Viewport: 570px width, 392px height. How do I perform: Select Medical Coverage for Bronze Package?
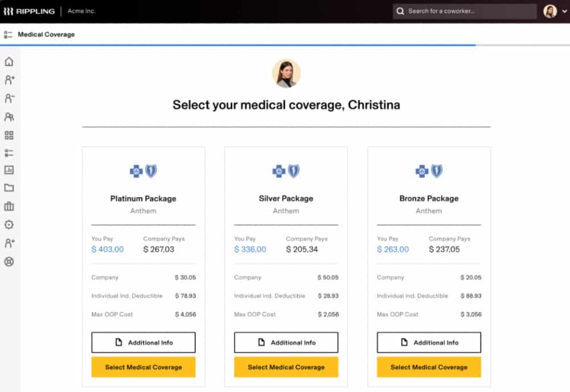pyautogui.click(x=429, y=367)
